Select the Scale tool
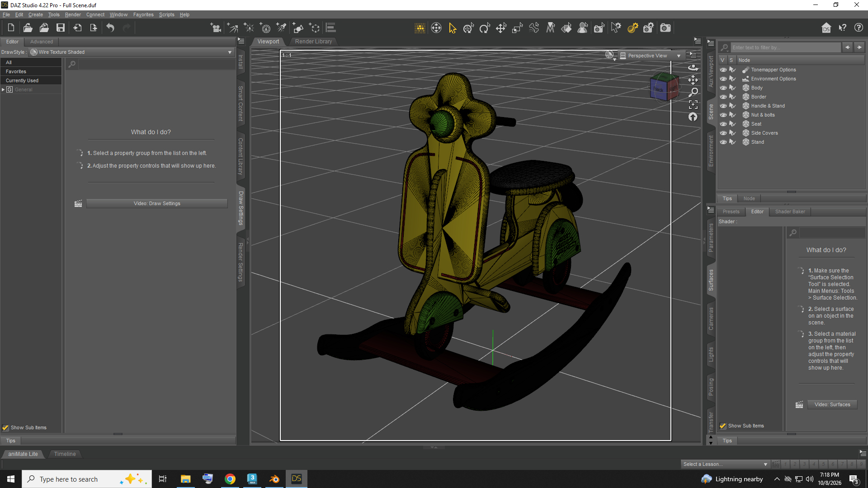 [517, 28]
